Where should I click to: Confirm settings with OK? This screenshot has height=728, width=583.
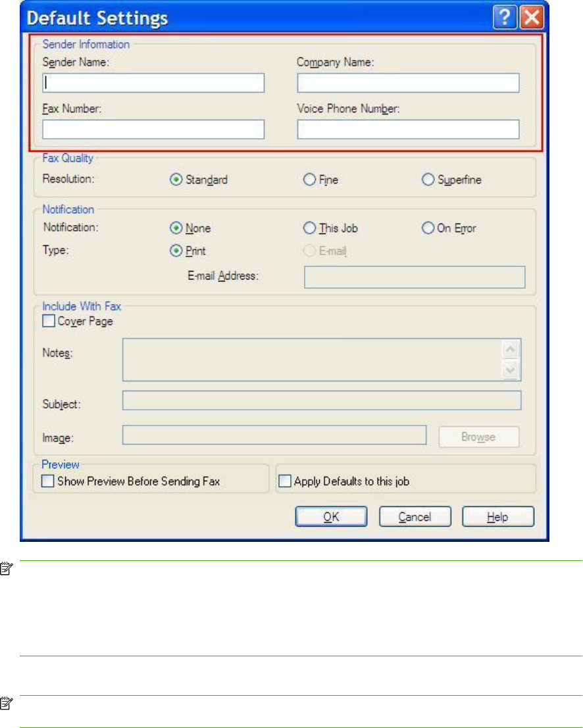(x=331, y=517)
